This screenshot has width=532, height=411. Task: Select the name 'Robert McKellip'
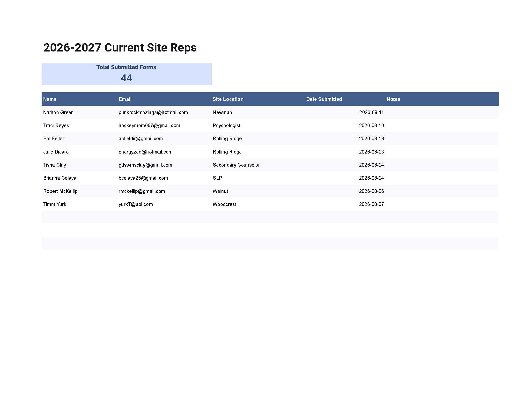tap(60, 191)
